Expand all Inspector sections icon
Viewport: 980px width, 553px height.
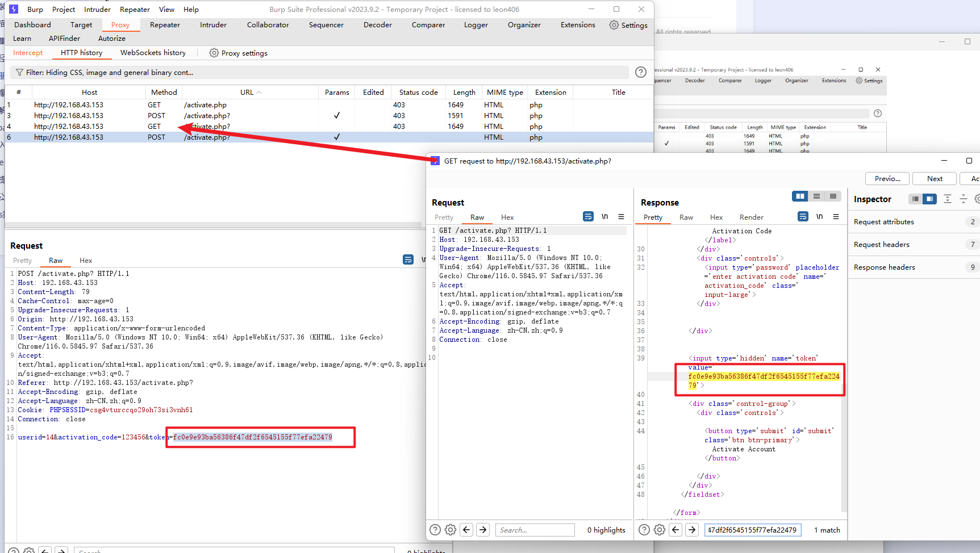pyautogui.click(x=948, y=199)
